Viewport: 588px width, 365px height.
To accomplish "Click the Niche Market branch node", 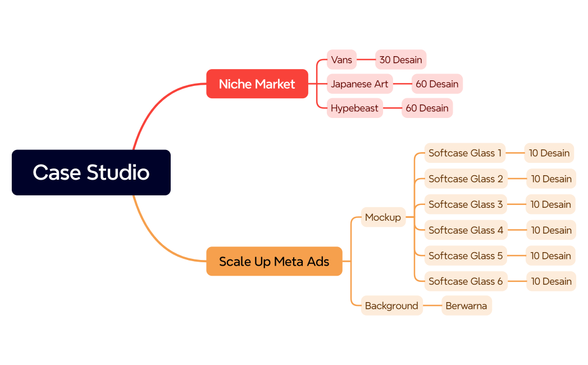I will tap(257, 84).
